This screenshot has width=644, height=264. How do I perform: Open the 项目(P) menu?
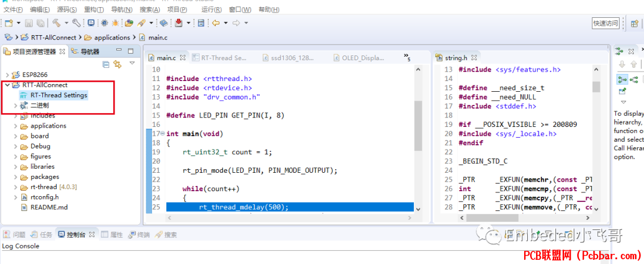pos(178,10)
